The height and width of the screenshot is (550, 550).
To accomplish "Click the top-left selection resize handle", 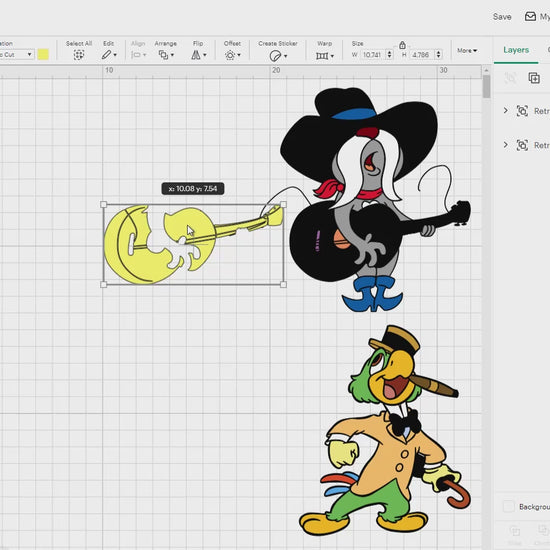I will point(103,204).
